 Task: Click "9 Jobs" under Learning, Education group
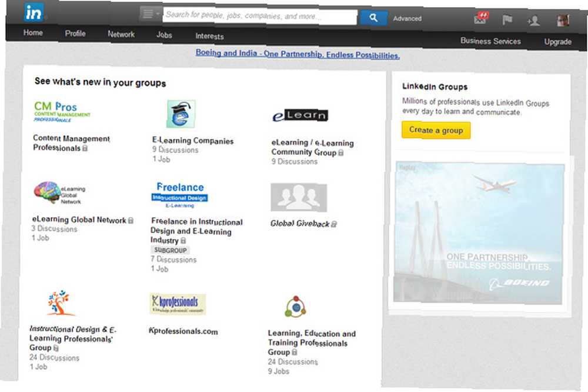(x=279, y=371)
